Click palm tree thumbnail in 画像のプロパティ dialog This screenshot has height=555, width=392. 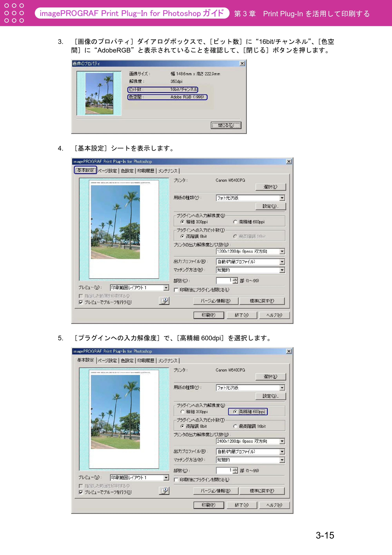tap(99, 93)
